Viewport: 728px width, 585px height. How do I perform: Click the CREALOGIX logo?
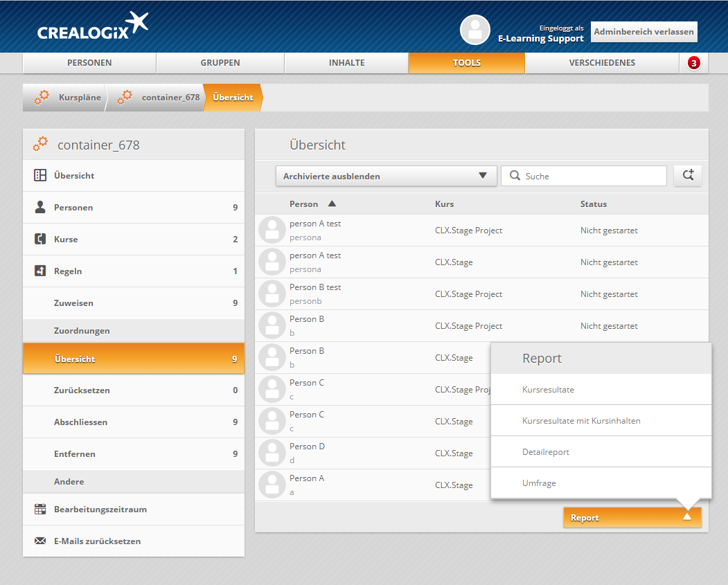point(93,26)
